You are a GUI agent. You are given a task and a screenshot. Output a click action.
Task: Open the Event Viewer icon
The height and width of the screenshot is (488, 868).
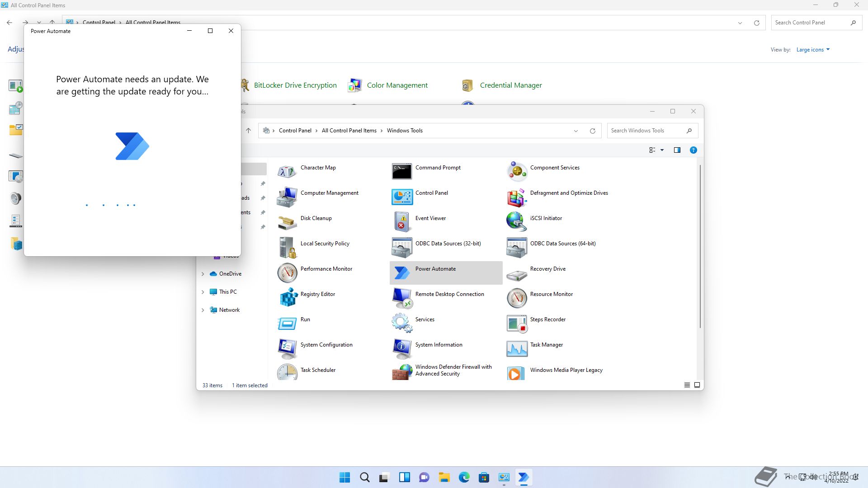[401, 222]
